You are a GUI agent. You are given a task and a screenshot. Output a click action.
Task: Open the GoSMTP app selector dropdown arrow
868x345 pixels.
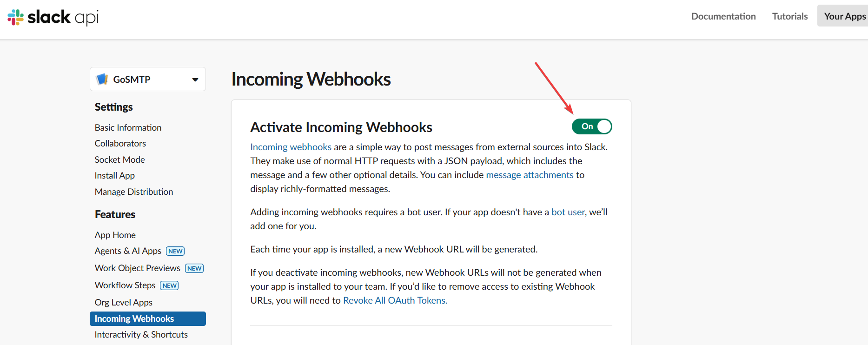pyautogui.click(x=195, y=80)
